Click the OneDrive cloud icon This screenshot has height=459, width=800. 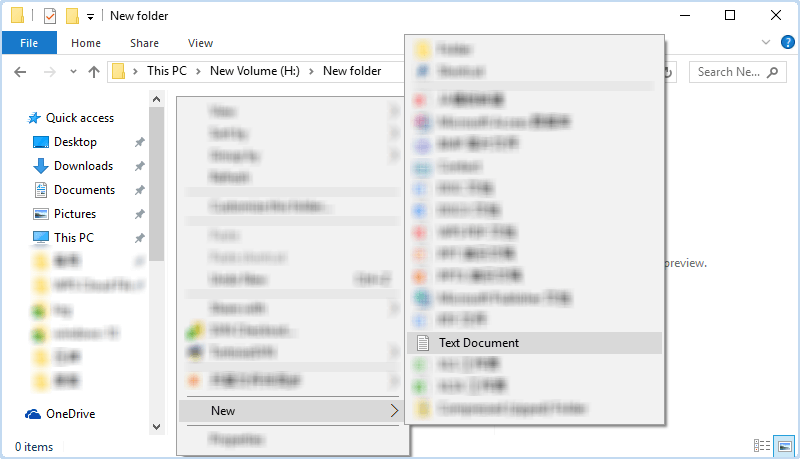[33, 414]
